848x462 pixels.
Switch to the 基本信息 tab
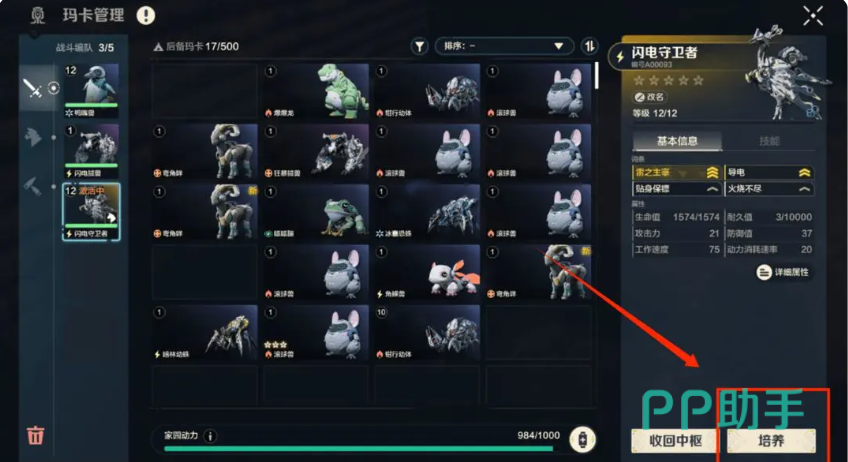click(x=677, y=141)
